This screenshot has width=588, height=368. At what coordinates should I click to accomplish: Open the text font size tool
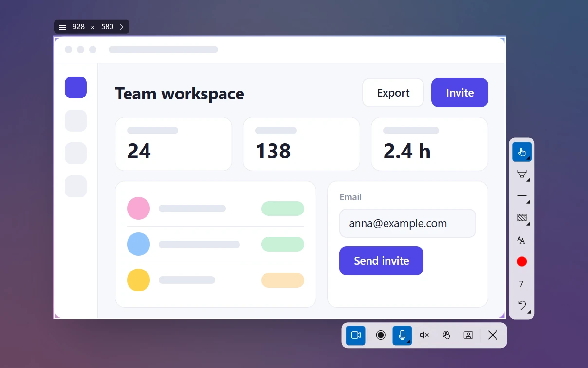tap(521, 240)
